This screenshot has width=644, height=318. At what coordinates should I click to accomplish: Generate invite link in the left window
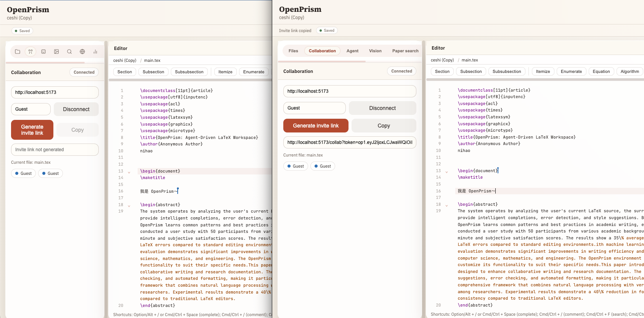[x=32, y=130]
